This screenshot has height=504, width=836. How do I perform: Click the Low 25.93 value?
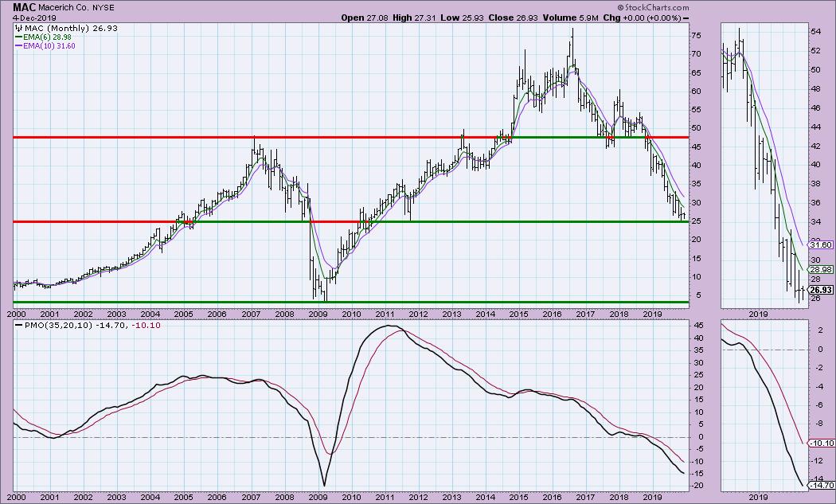463,18
